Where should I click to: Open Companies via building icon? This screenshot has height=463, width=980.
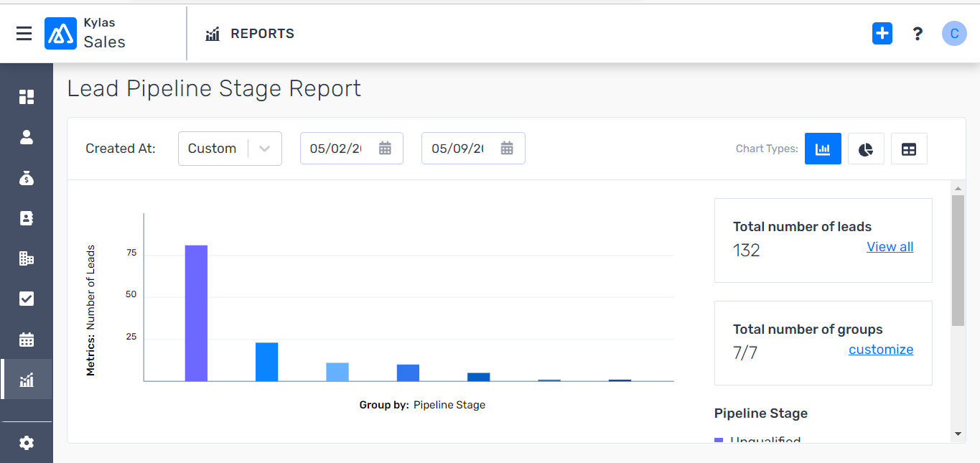27,258
